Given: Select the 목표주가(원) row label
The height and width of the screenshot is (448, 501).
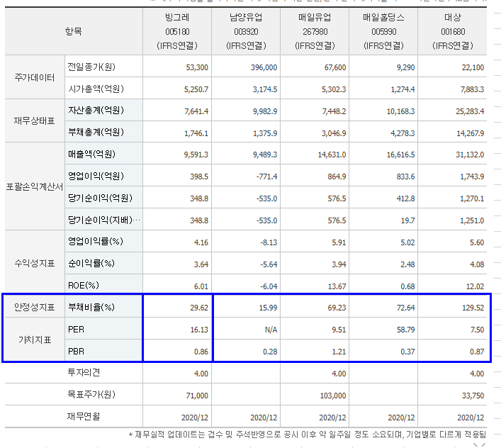Looking at the screenshot, I should click(x=91, y=395).
